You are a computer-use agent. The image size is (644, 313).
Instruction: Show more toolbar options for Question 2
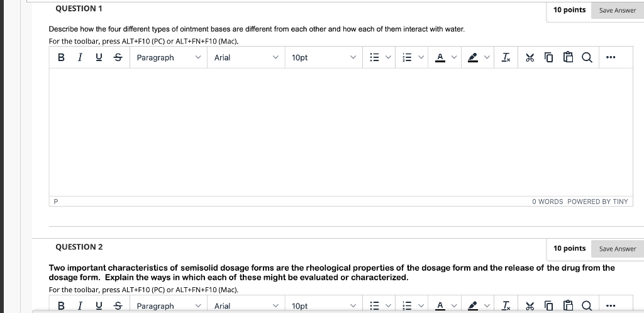[x=611, y=306]
